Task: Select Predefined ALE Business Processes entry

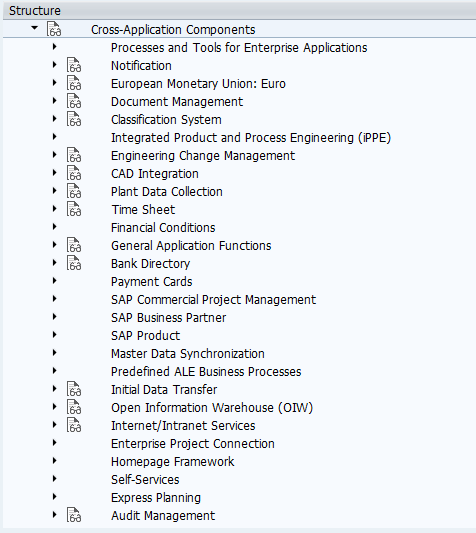Action: 206,372
